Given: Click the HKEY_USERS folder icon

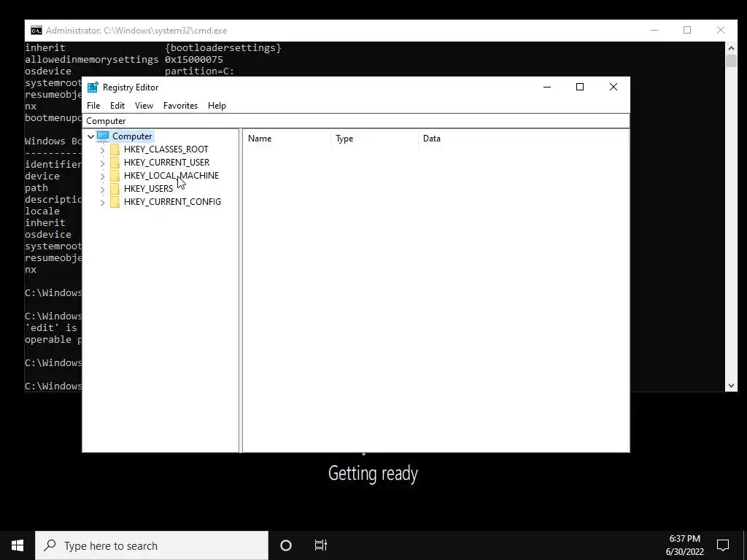Looking at the screenshot, I should click(x=115, y=189).
